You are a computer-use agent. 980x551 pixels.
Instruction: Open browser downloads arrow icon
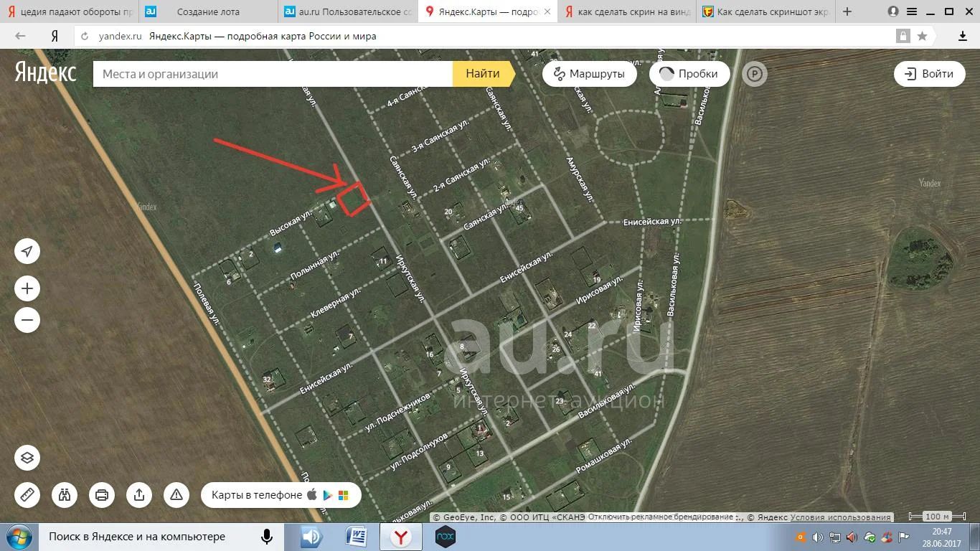pyautogui.click(x=962, y=36)
